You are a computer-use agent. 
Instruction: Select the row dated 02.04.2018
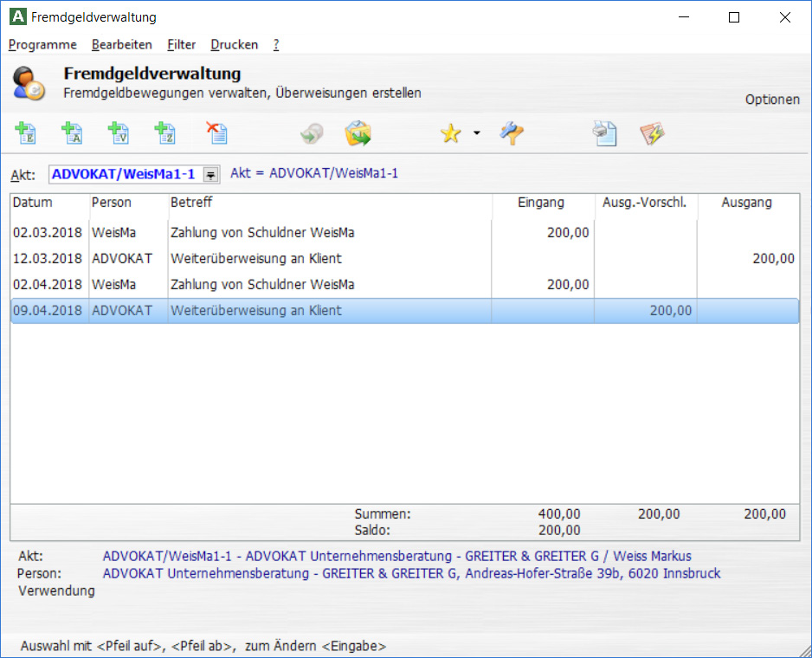click(404, 285)
